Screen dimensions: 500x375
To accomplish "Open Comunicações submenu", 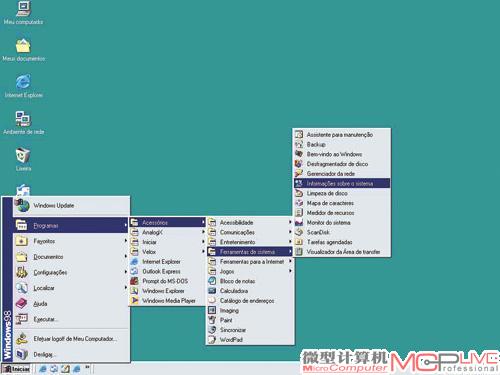I will [x=250, y=232].
